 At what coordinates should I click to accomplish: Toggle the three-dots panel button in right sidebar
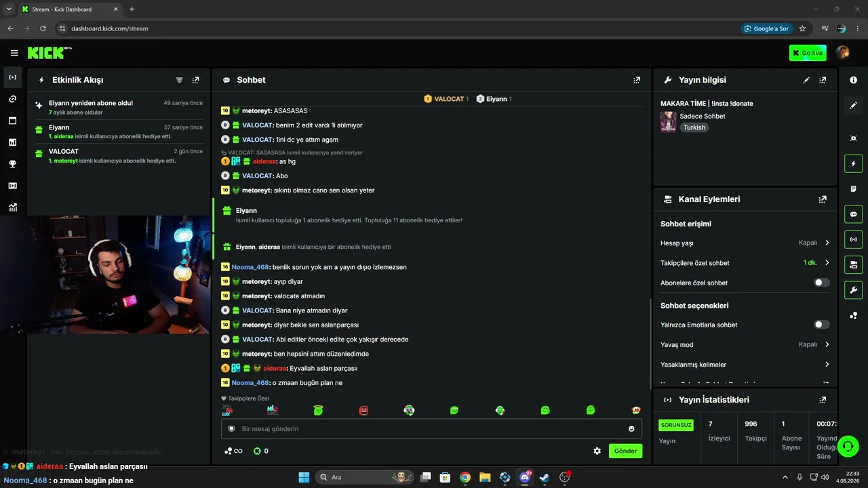(x=853, y=315)
